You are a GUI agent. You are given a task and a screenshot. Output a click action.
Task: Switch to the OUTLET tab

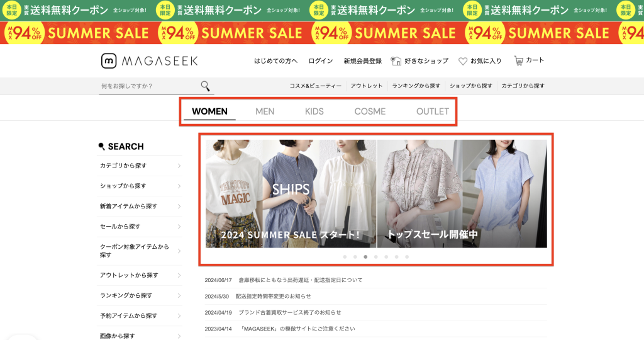[433, 111]
